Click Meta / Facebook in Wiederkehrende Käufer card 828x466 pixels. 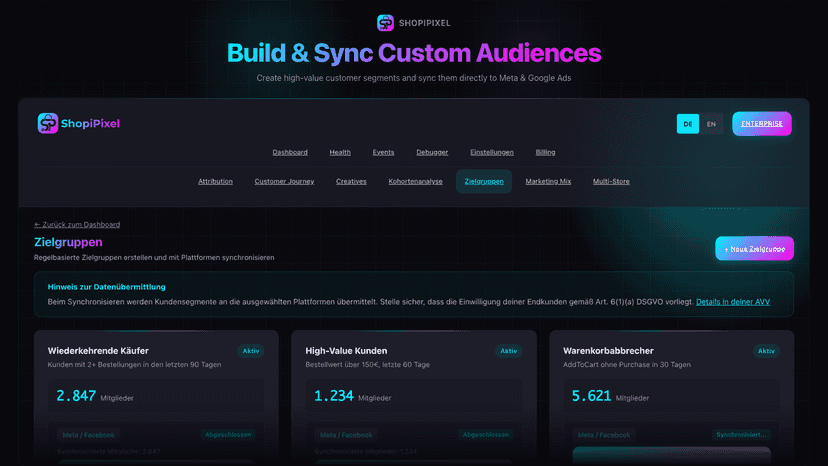tap(88, 435)
